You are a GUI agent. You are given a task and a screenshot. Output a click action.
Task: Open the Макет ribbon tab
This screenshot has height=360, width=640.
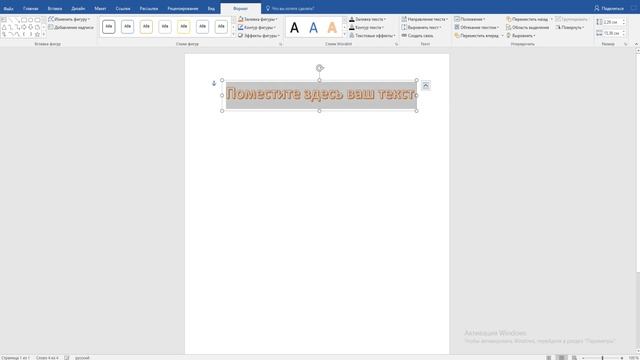(100, 8)
